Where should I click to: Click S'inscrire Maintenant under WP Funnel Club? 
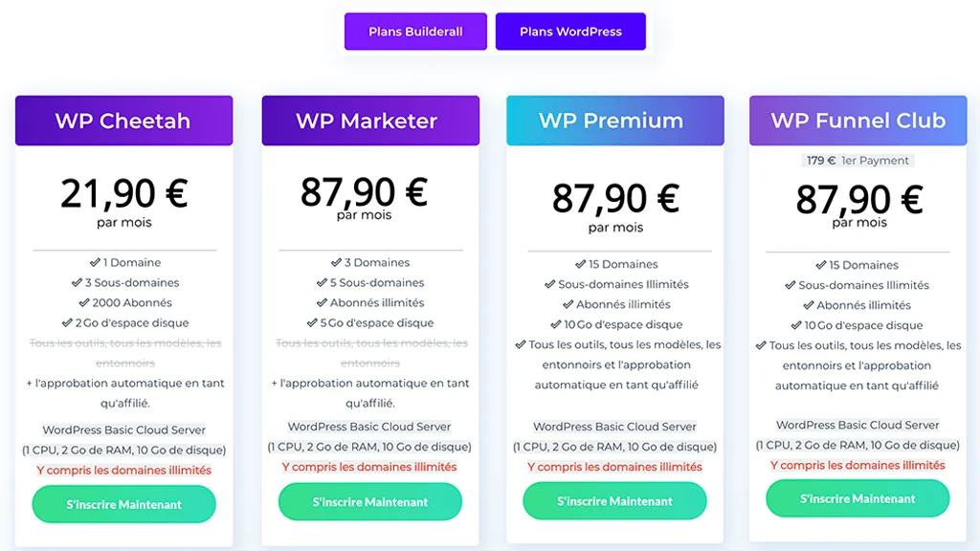tap(857, 498)
